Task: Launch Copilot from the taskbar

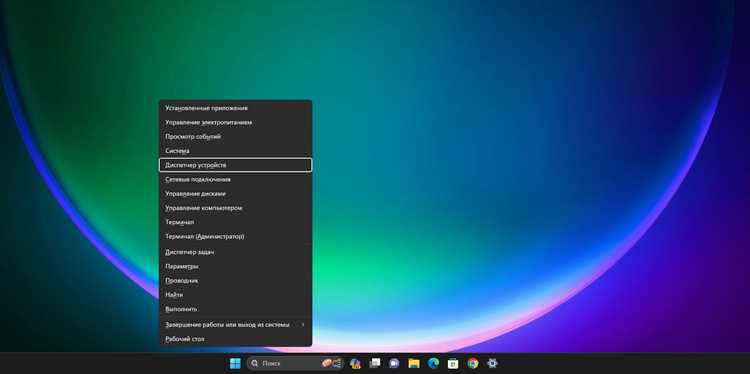Action: coord(355,363)
